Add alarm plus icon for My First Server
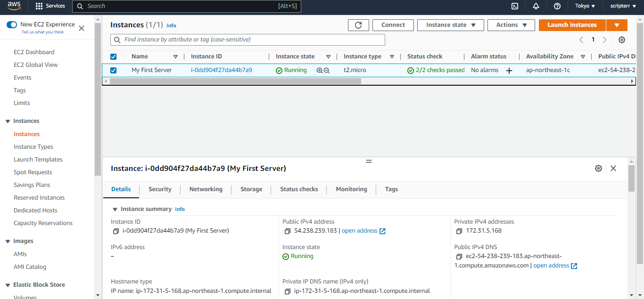Screen dimensions: 644x299 (x=509, y=71)
